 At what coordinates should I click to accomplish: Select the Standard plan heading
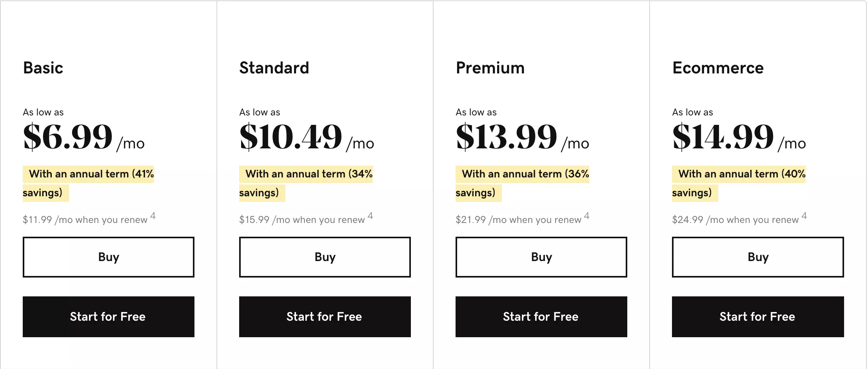(x=274, y=68)
